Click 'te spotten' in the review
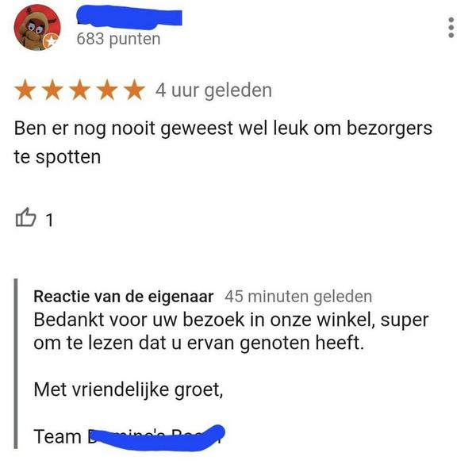476x472 pixels. tap(57, 157)
